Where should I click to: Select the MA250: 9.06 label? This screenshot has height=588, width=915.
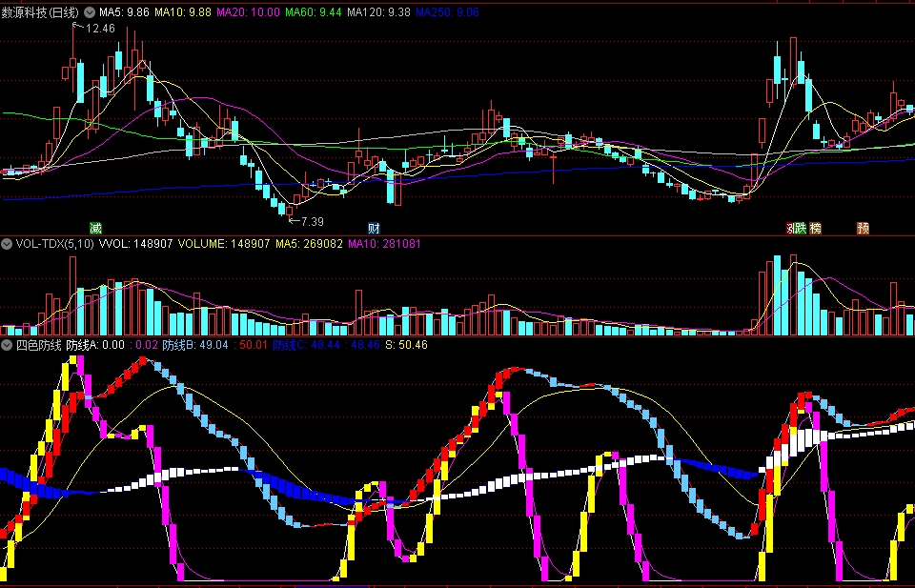(448, 12)
